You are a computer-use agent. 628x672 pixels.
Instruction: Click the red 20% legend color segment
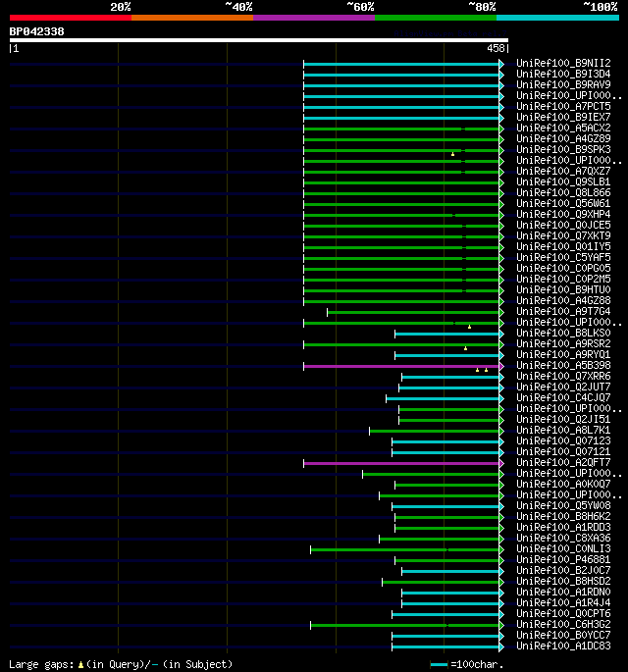[71, 18]
